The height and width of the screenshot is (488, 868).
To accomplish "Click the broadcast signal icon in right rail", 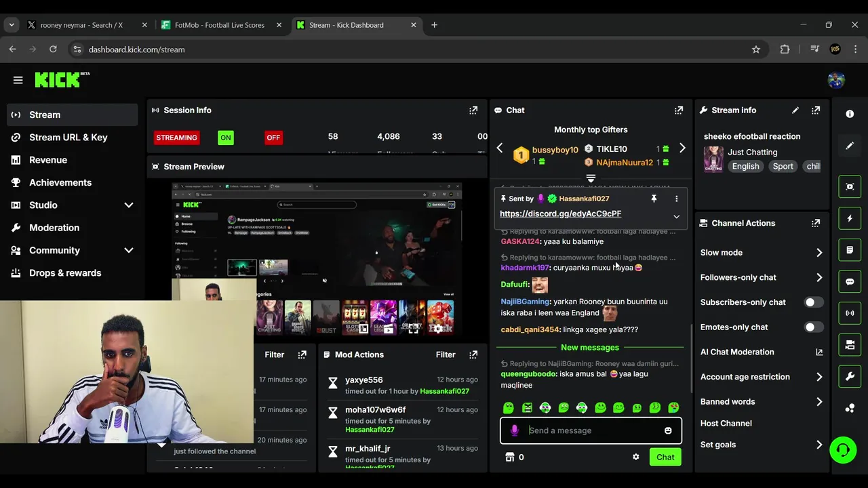I will [850, 313].
